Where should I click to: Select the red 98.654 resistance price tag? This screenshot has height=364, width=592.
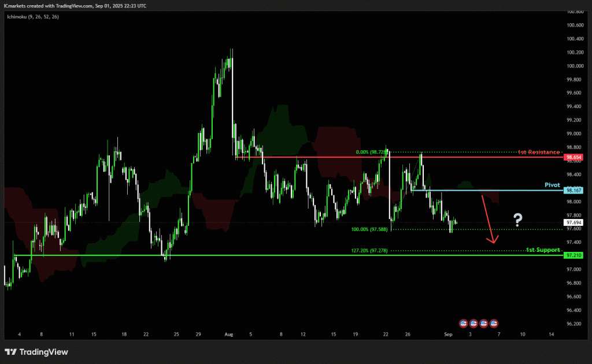[573, 157]
